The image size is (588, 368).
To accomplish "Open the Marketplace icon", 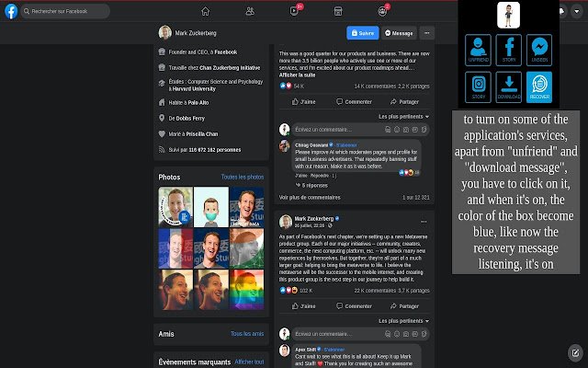I will coord(338,11).
